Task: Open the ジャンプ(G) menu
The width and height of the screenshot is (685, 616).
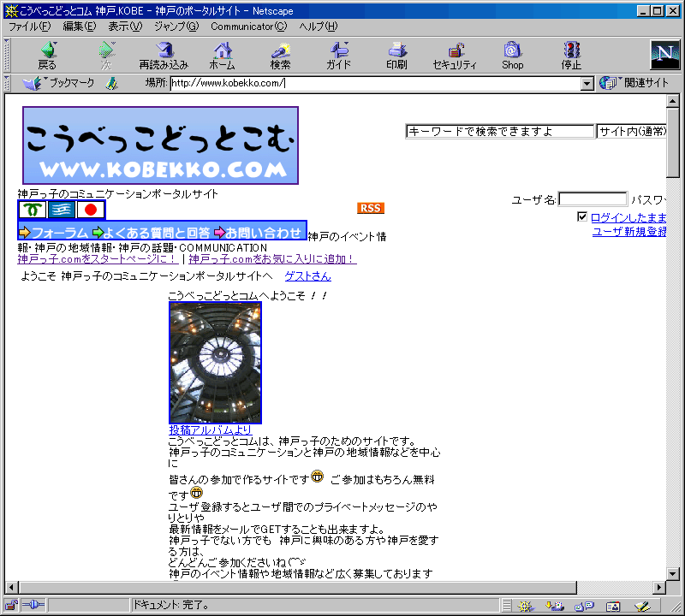Action: (x=176, y=27)
